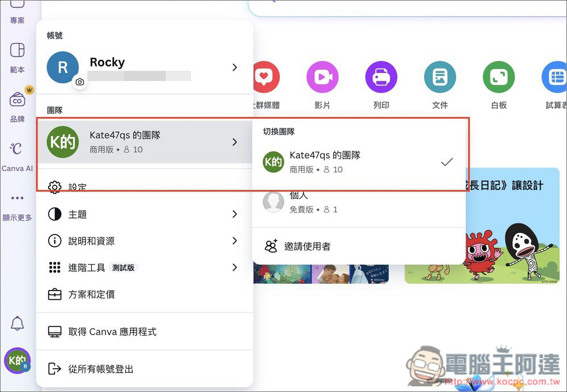Open the 列印 design category
Screen dimensions: 567x392
(381, 76)
